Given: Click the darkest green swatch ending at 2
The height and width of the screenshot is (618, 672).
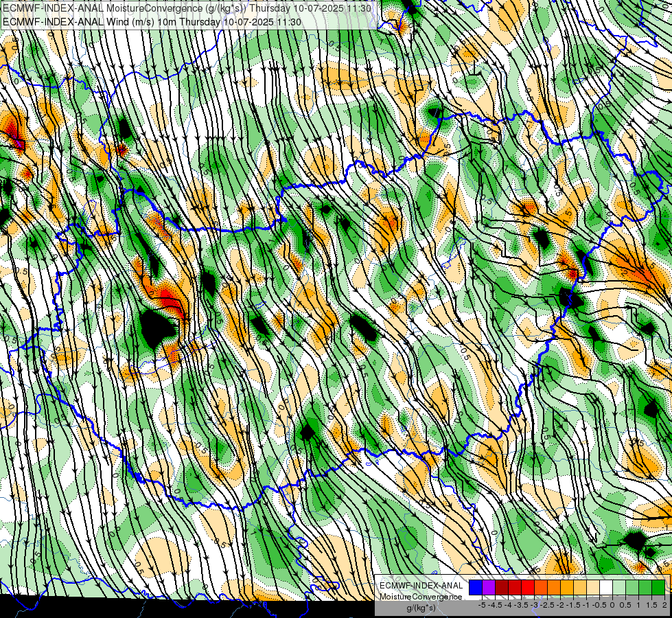Looking at the screenshot, I should (658, 588).
